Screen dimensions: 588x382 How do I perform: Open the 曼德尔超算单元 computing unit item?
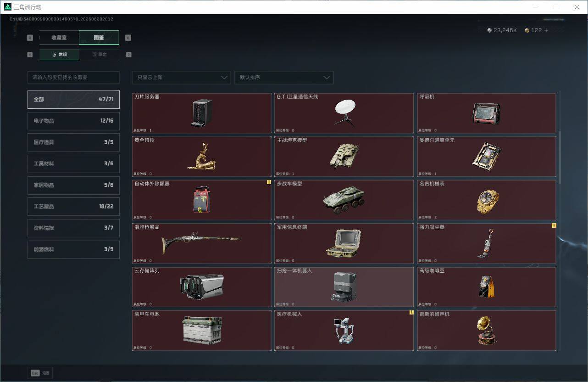[487, 157]
